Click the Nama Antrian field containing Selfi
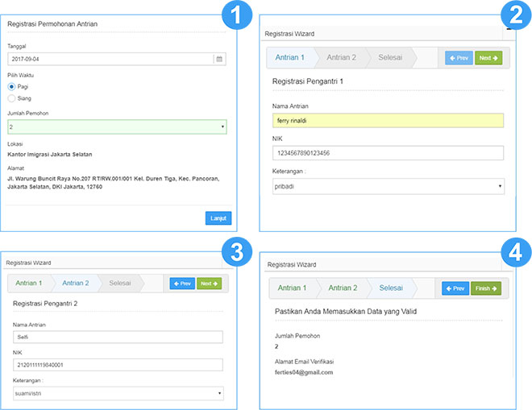532x410 pixels. coord(116,336)
